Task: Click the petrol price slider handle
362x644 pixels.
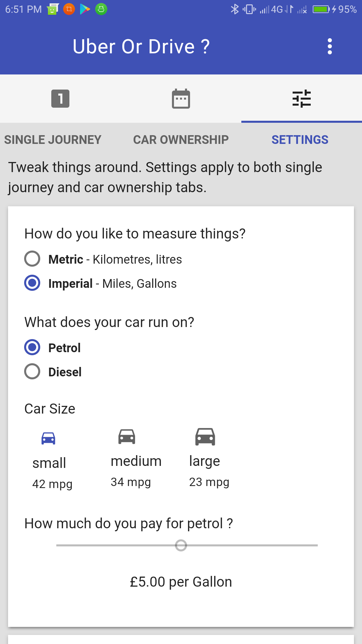Action: (181, 545)
